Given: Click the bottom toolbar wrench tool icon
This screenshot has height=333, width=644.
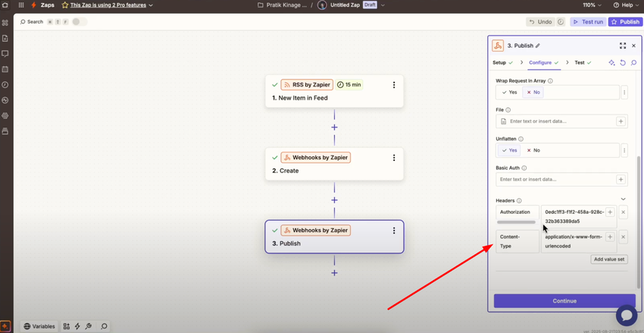Looking at the screenshot, I should (x=89, y=326).
